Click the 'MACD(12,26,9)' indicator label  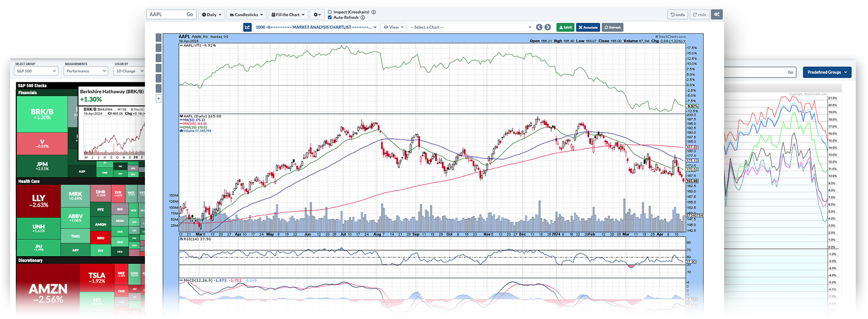(x=197, y=280)
